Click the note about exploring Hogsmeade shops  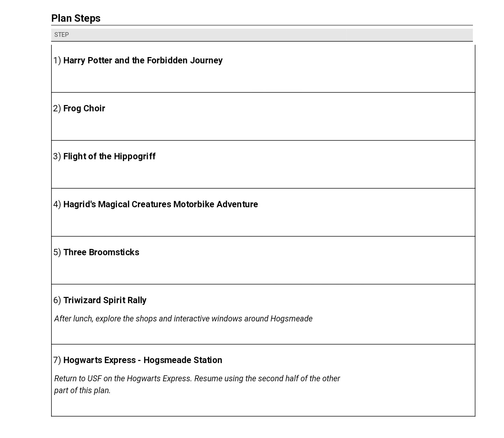183,319
